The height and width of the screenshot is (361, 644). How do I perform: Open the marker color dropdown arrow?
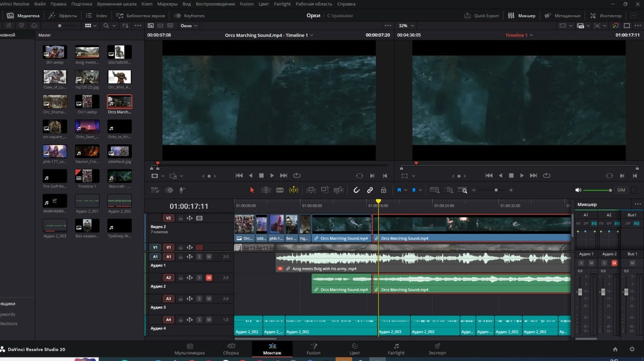click(420, 190)
